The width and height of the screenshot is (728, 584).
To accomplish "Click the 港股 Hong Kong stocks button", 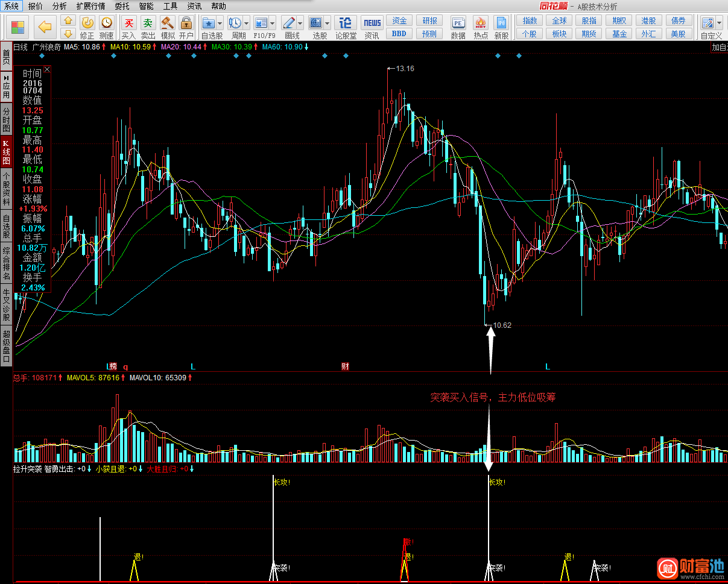I will pos(649,20).
